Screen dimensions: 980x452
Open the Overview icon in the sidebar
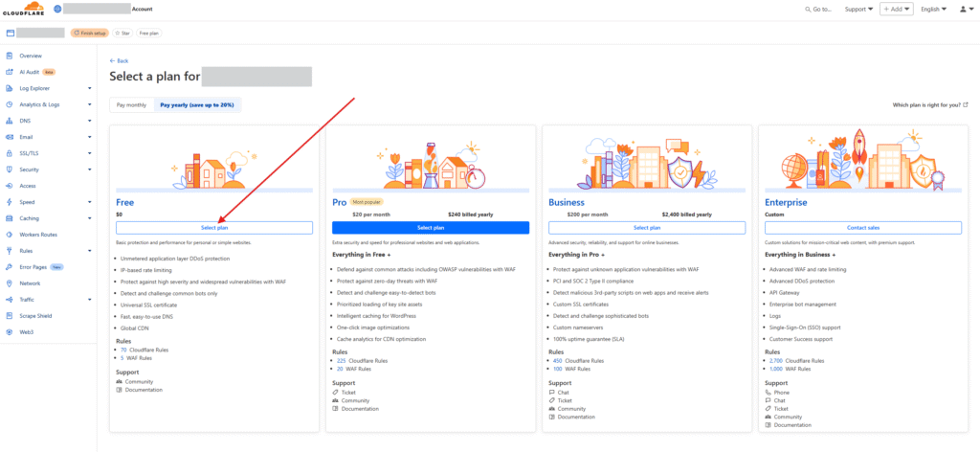[10, 56]
